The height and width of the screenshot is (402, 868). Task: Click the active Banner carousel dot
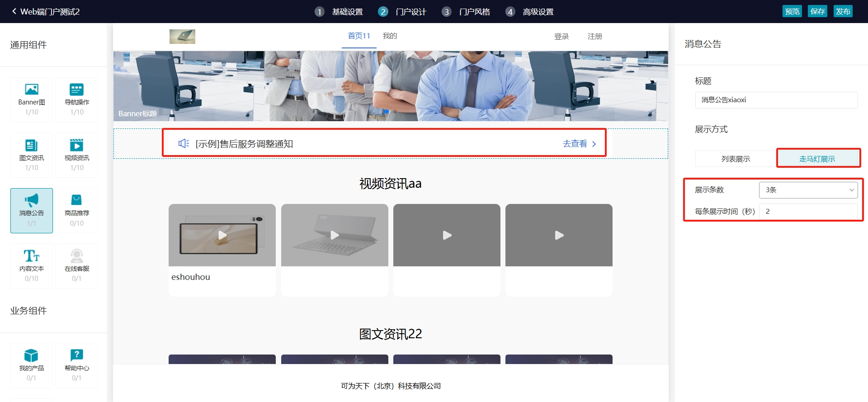pos(387,111)
